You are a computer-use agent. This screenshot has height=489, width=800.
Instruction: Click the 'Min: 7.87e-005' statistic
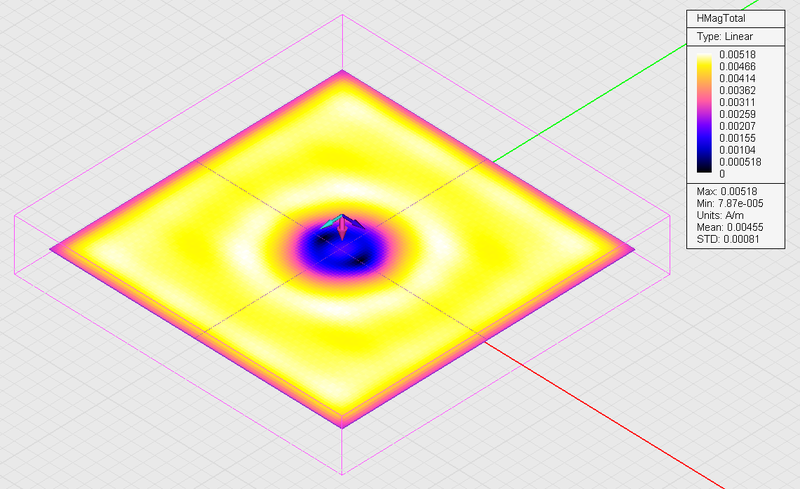point(730,204)
